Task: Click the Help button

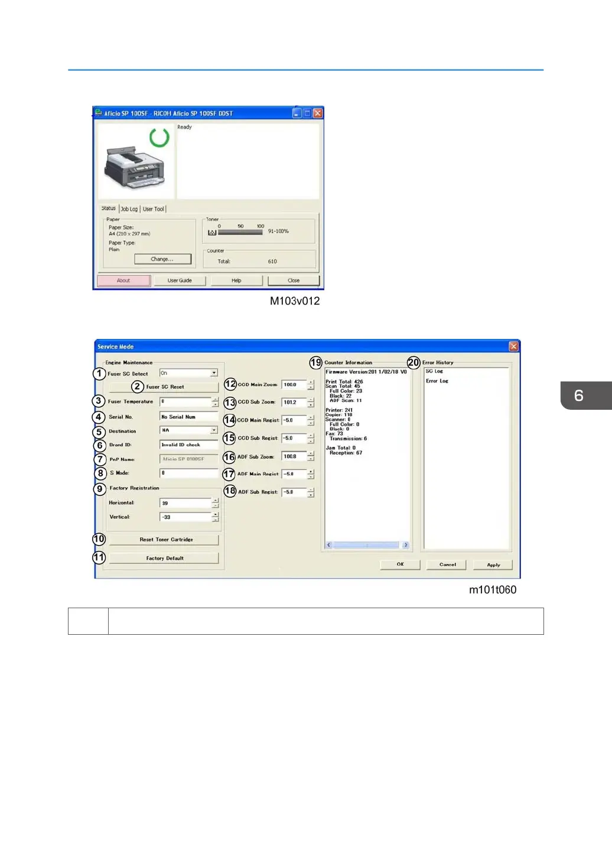Action: [x=236, y=280]
